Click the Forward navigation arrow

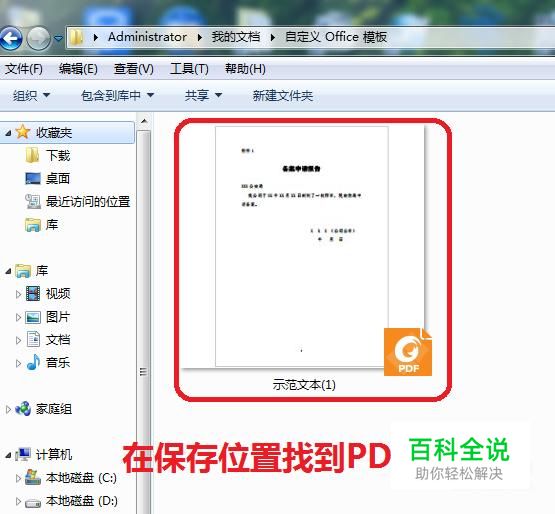click(39, 38)
